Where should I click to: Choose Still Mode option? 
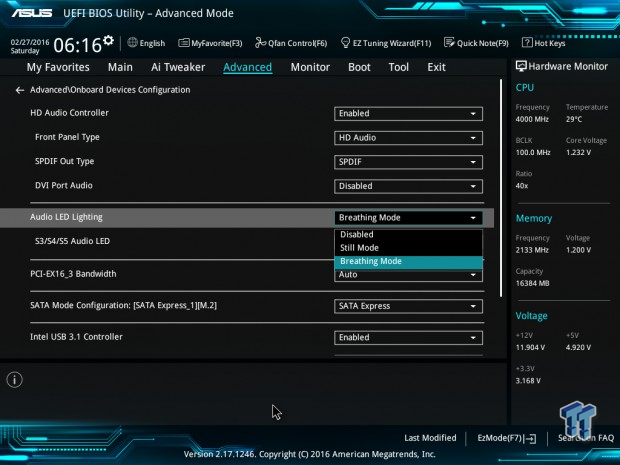point(408,248)
